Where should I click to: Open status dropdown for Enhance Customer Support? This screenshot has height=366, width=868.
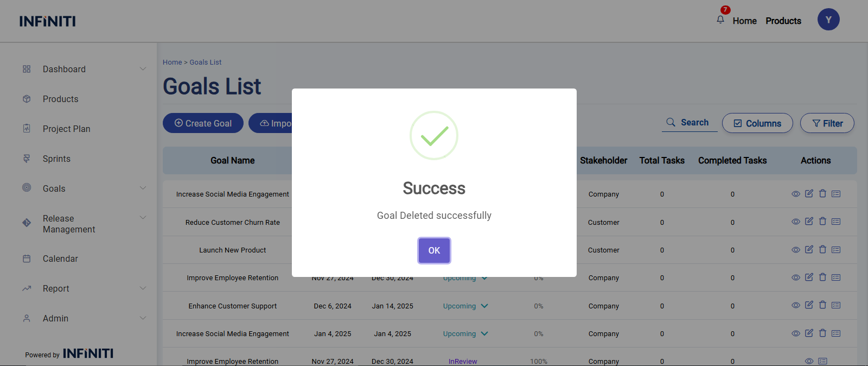(x=484, y=306)
